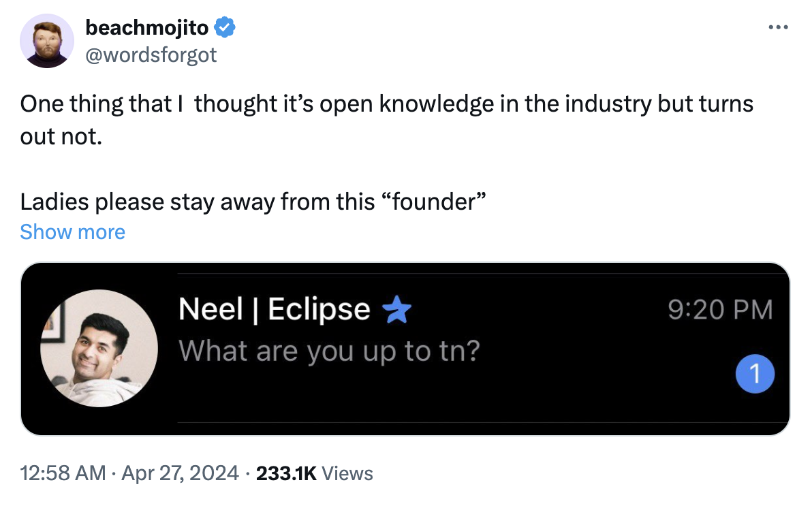Open beachmojito's profile avatar

(47, 40)
